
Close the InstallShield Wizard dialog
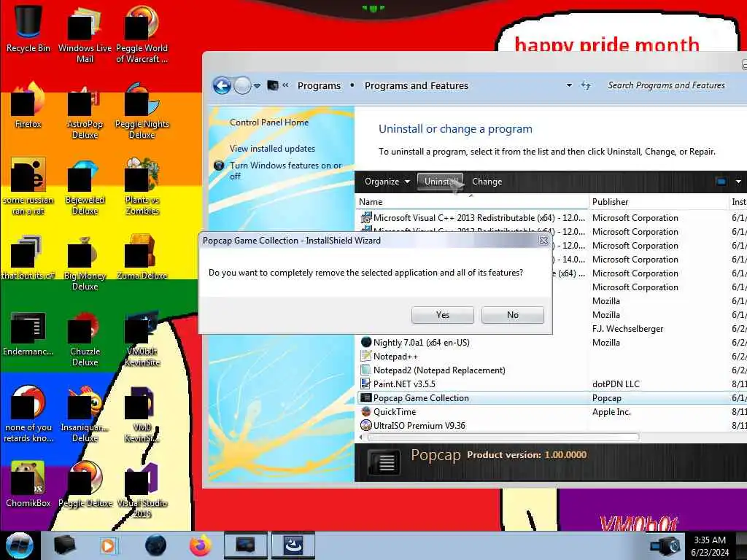[x=543, y=241]
